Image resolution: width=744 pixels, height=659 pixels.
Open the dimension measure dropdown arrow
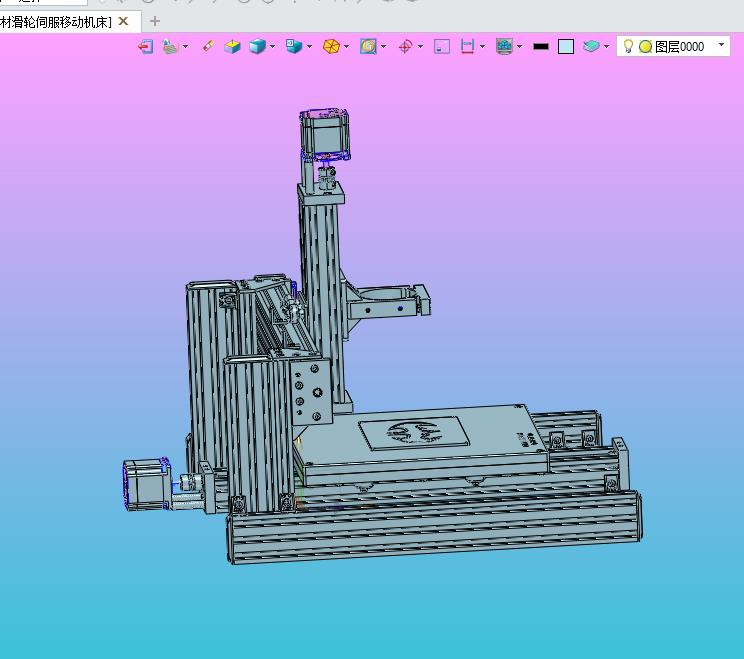tap(483, 46)
